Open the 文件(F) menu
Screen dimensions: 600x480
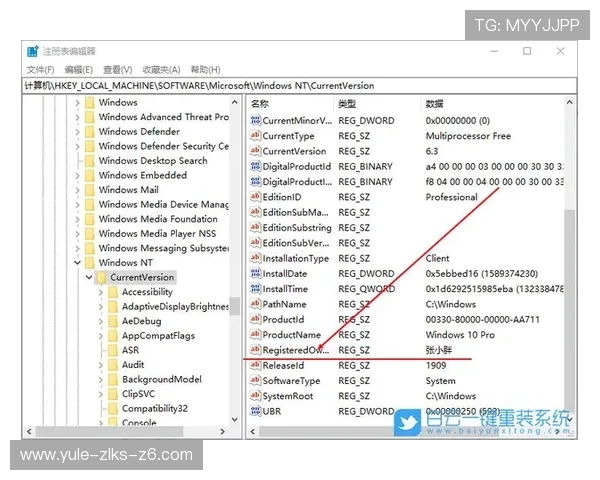click(x=40, y=69)
